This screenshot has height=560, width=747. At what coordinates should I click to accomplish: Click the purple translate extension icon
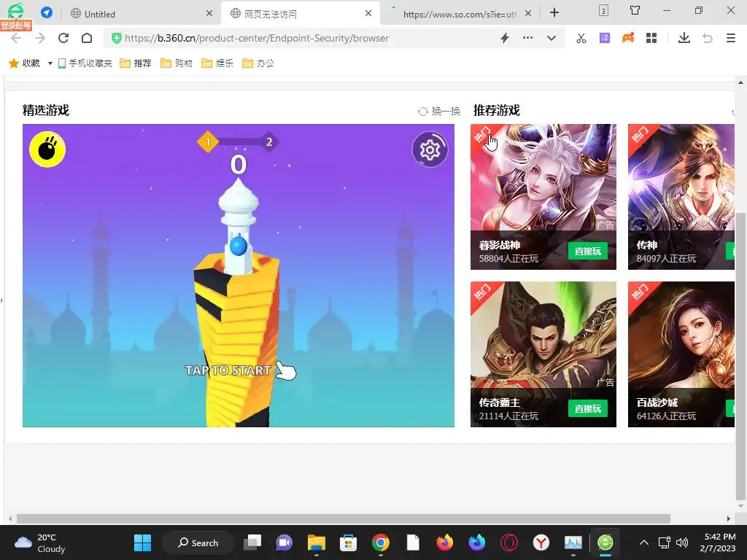605,38
